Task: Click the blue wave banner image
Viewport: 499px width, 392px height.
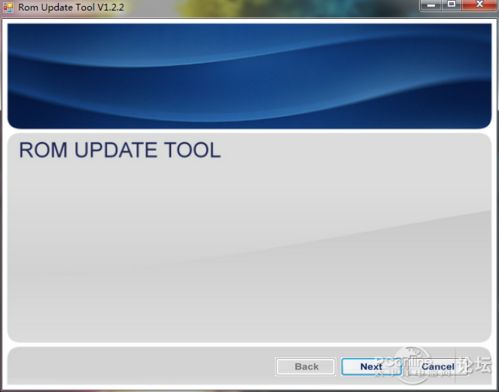Action: pos(249,76)
